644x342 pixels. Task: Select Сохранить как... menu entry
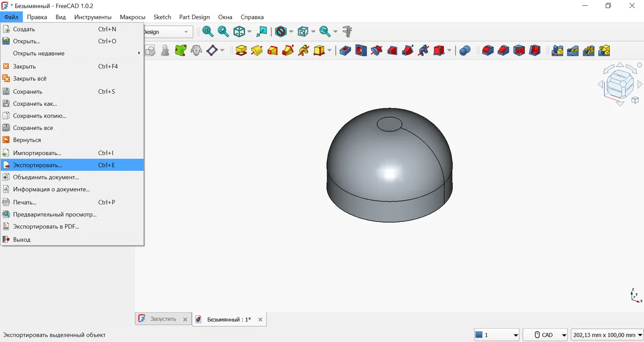[35, 104]
